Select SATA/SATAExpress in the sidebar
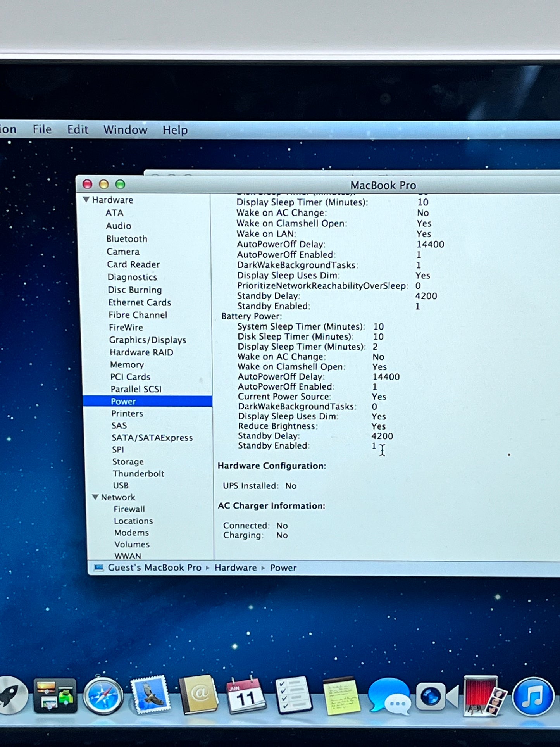Image resolution: width=560 pixels, height=747 pixels. tap(152, 438)
